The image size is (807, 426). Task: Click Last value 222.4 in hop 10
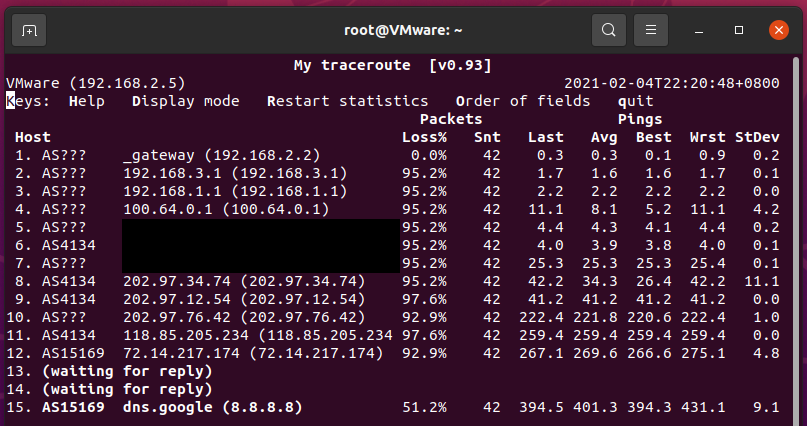[541, 317]
